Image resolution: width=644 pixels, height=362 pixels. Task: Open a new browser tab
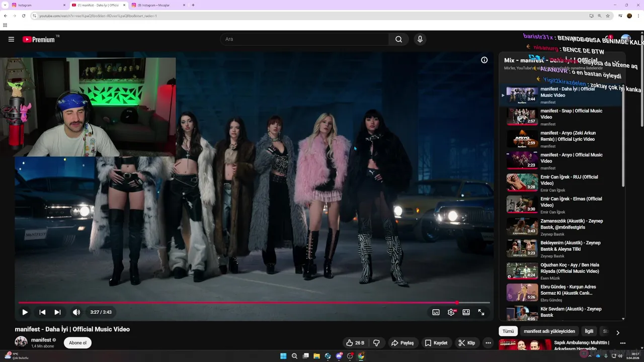click(193, 5)
